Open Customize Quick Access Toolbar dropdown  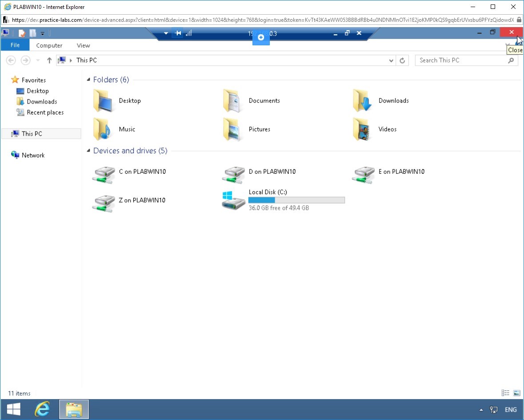coord(42,33)
